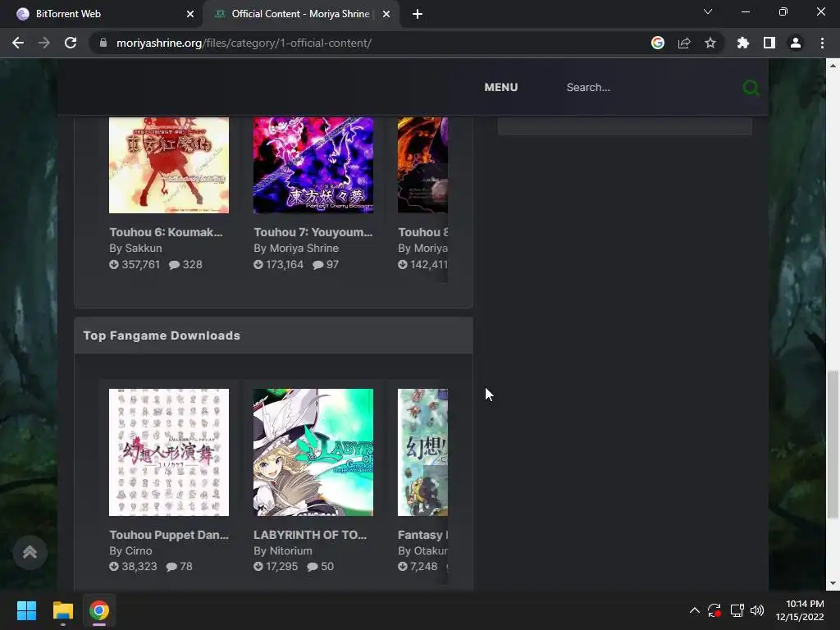Click the 97 comments count
The image size is (840, 630).
click(x=326, y=264)
